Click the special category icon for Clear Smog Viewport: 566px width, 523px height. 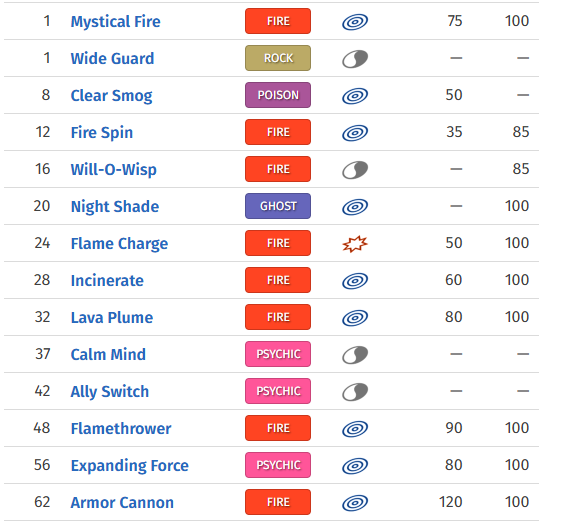[x=355, y=96]
